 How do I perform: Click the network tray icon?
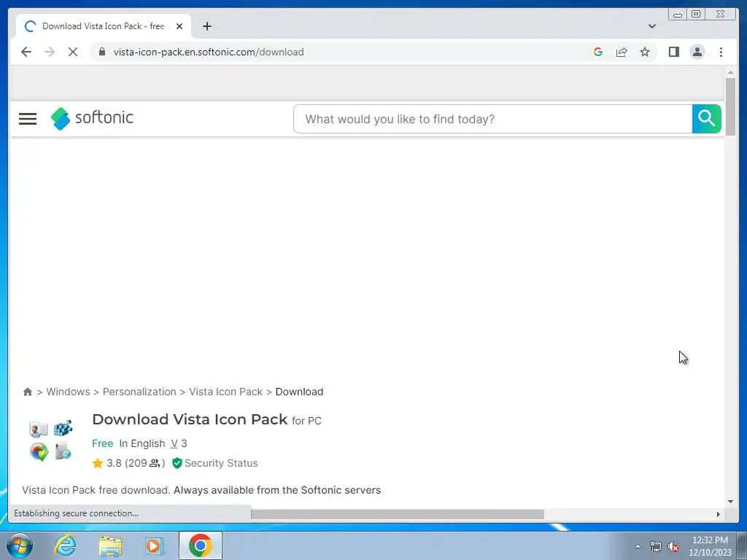pos(656,547)
